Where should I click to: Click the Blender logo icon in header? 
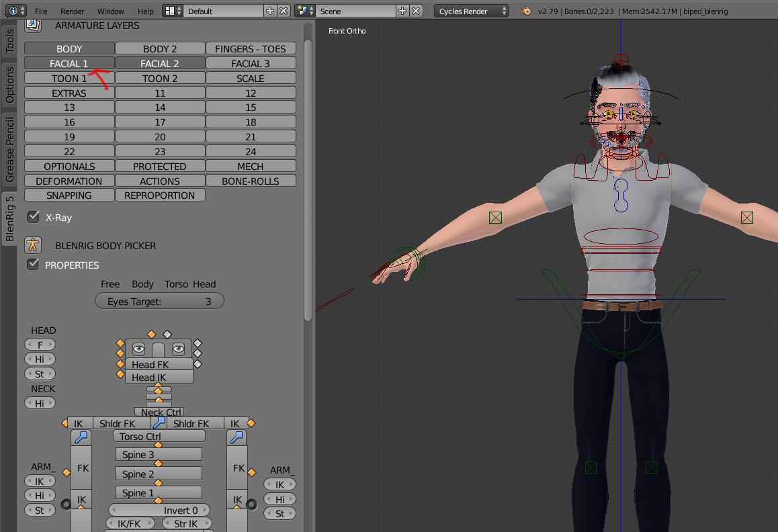[526, 11]
